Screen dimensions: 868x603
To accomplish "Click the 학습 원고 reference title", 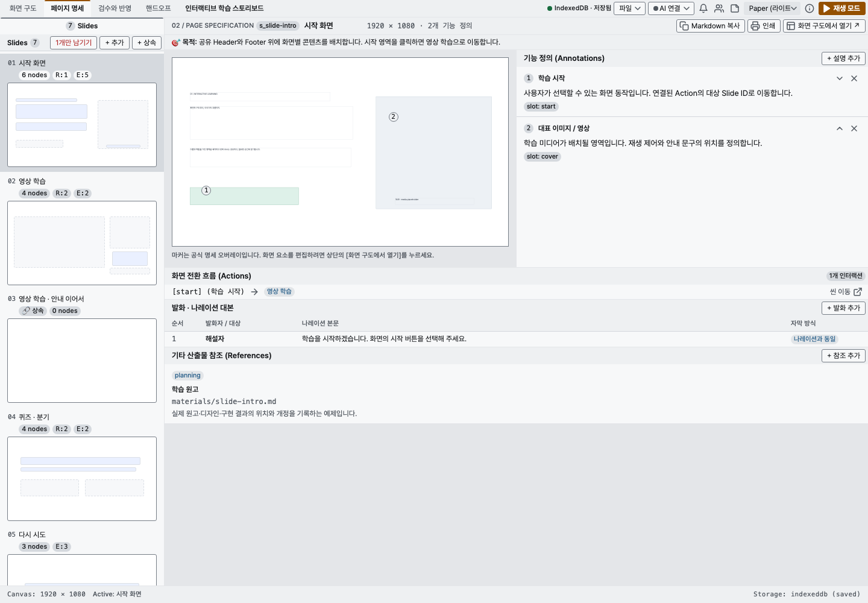I will 185,390.
